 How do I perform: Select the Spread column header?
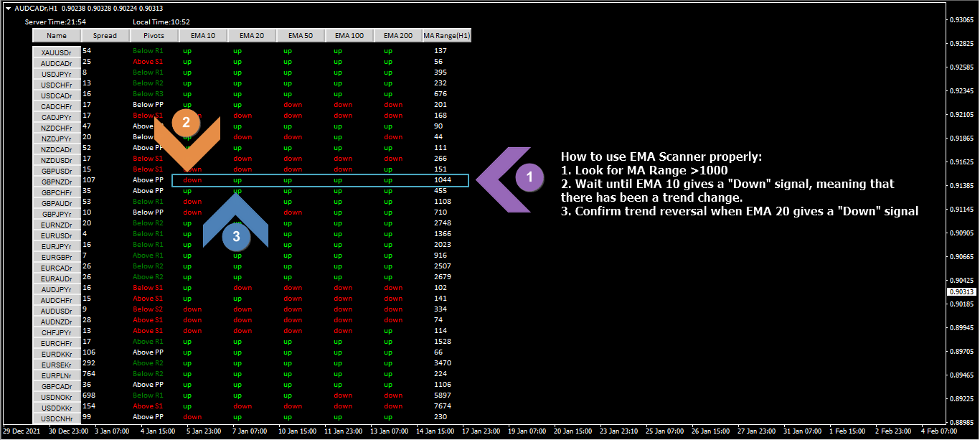point(105,35)
